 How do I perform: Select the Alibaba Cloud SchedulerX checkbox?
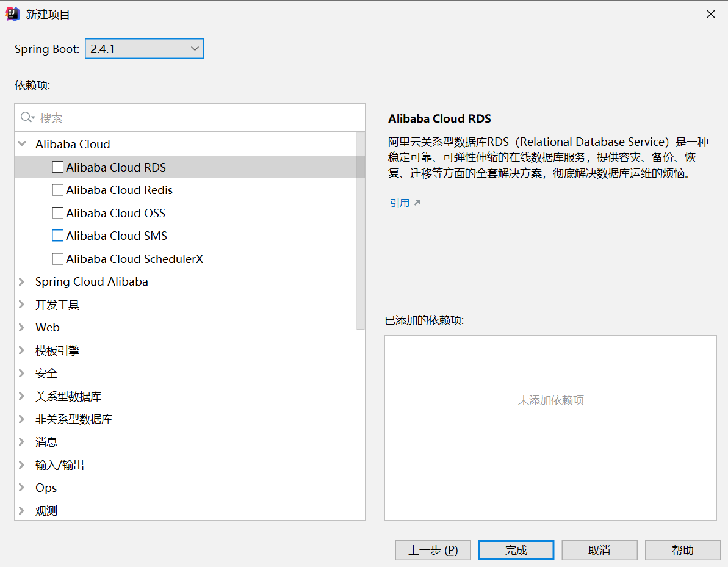(x=57, y=259)
